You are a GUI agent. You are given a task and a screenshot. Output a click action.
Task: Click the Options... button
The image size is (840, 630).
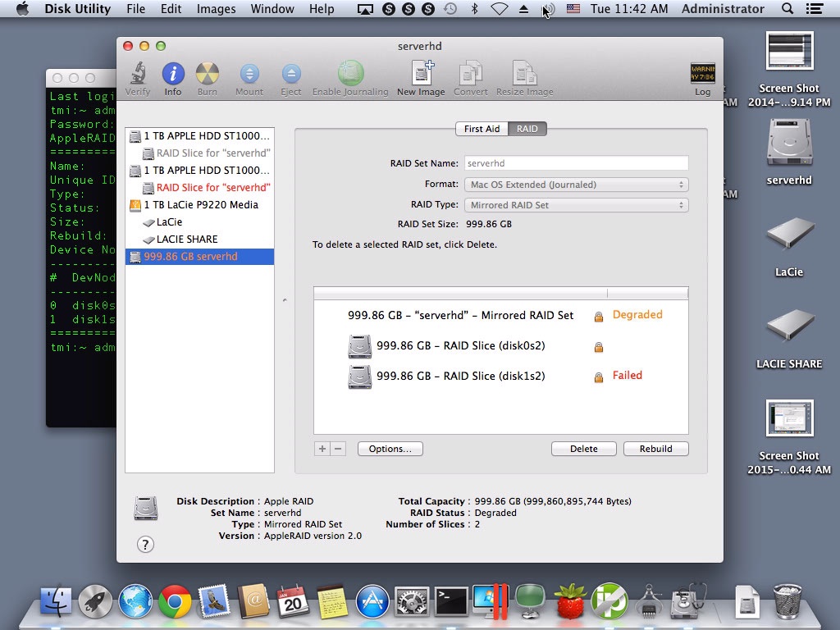tap(390, 449)
